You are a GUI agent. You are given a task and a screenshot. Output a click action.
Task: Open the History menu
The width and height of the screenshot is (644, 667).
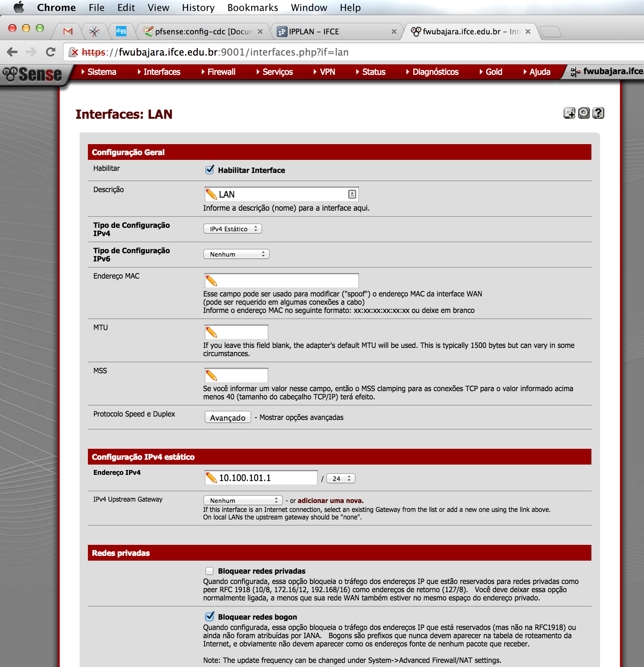coord(198,8)
